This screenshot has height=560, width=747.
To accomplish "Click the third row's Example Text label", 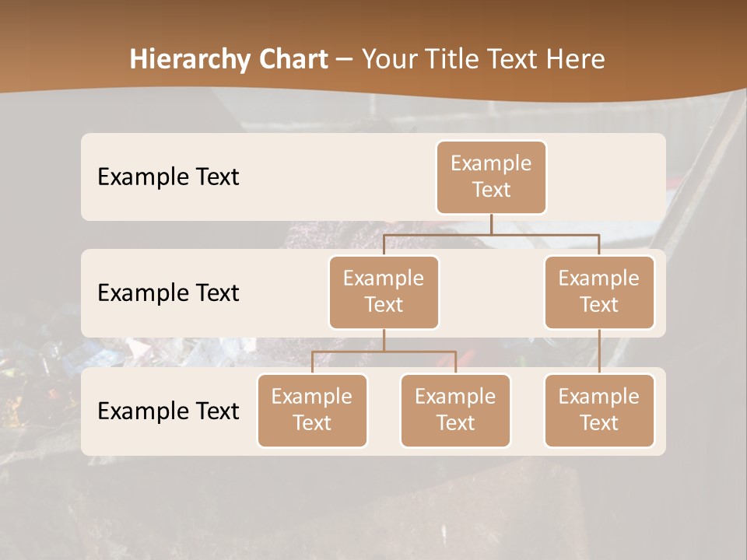I will pos(168,411).
